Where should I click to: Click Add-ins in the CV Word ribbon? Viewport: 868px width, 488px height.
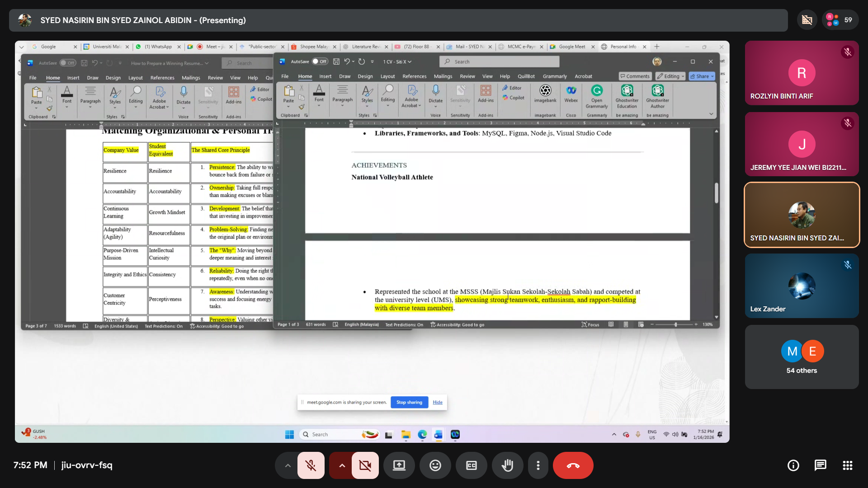pos(486,94)
